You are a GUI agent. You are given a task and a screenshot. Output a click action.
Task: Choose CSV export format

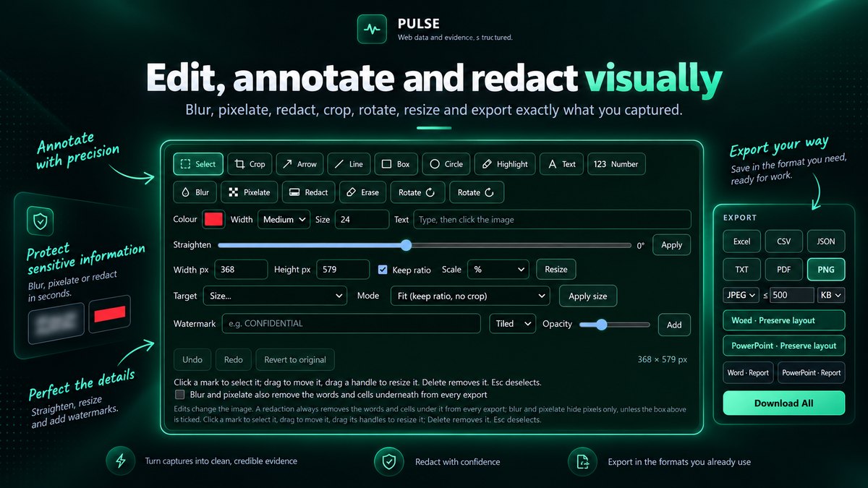pyautogui.click(x=783, y=241)
